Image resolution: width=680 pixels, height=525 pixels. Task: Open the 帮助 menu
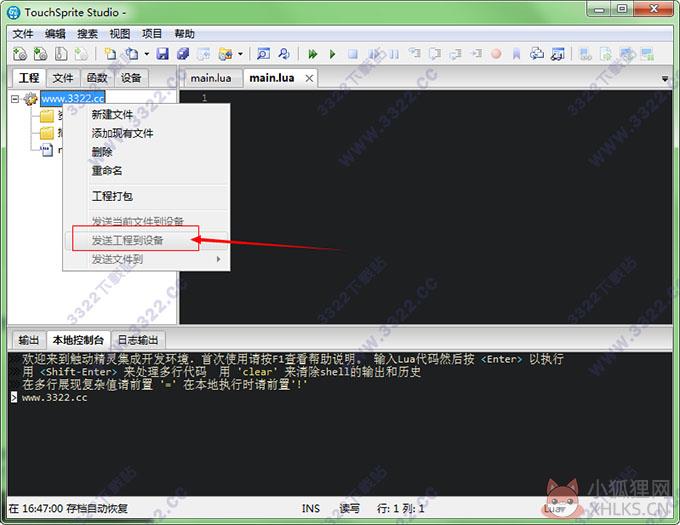184,34
